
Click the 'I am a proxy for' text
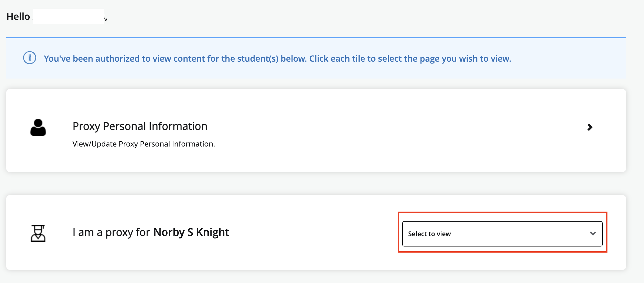[x=111, y=232]
